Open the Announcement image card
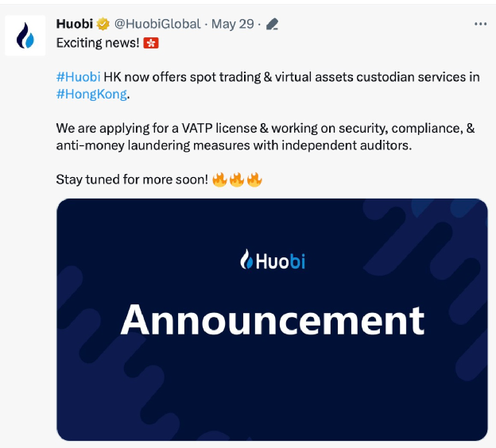 pyautogui.click(x=272, y=319)
